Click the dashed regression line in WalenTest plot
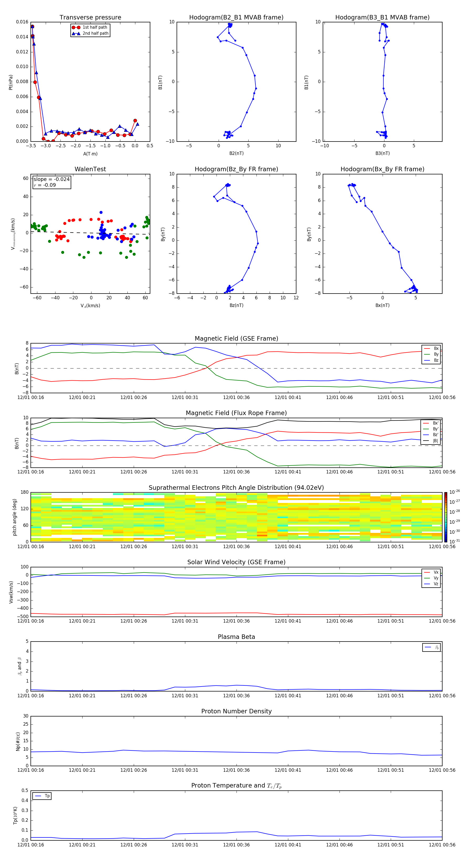Image resolution: width=473 pixels, height=868 pixels. click(90, 233)
